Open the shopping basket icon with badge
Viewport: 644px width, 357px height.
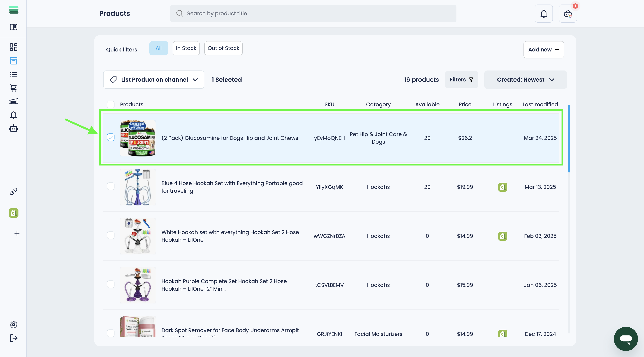pyautogui.click(x=568, y=14)
